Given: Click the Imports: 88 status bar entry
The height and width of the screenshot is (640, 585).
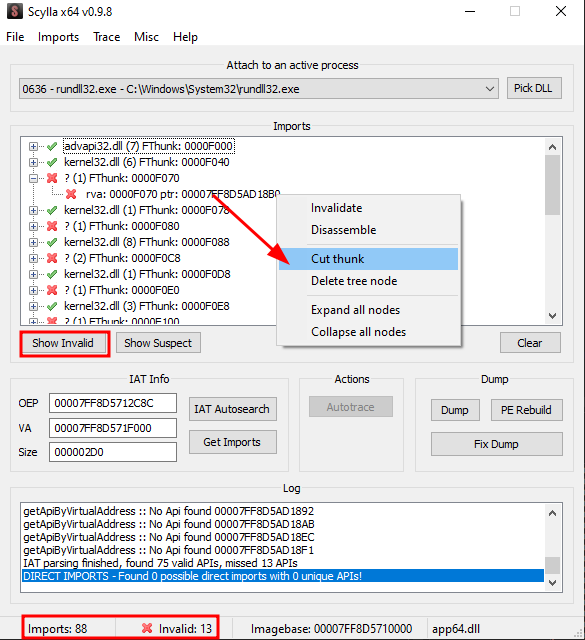Looking at the screenshot, I should [58, 629].
